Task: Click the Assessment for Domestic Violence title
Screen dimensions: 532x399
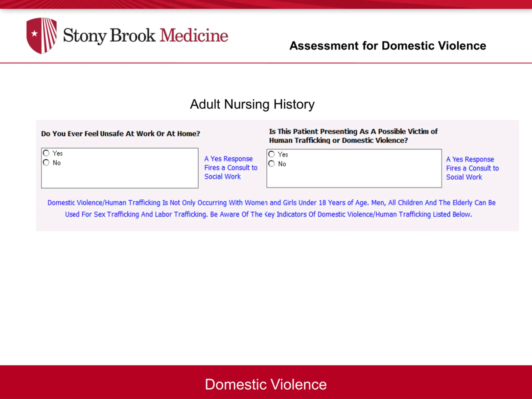Action: pos(388,46)
